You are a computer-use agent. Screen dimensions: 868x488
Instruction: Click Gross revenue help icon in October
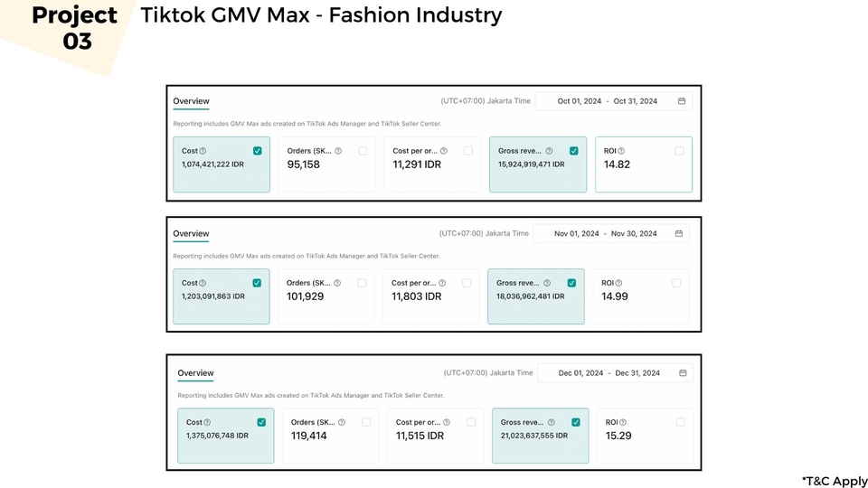coord(549,151)
